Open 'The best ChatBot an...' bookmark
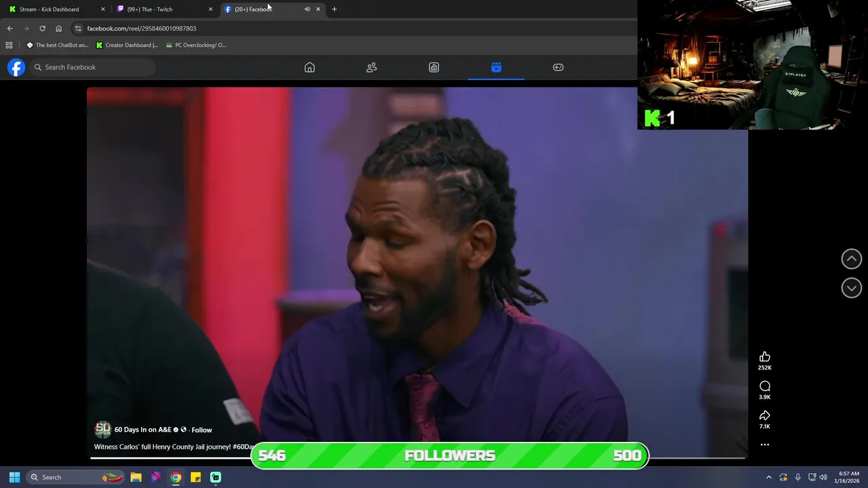 click(x=57, y=45)
